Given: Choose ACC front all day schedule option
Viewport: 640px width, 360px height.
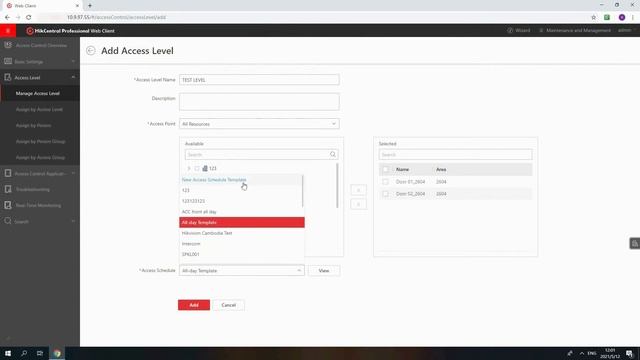Looking at the screenshot, I should tap(242, 212).
